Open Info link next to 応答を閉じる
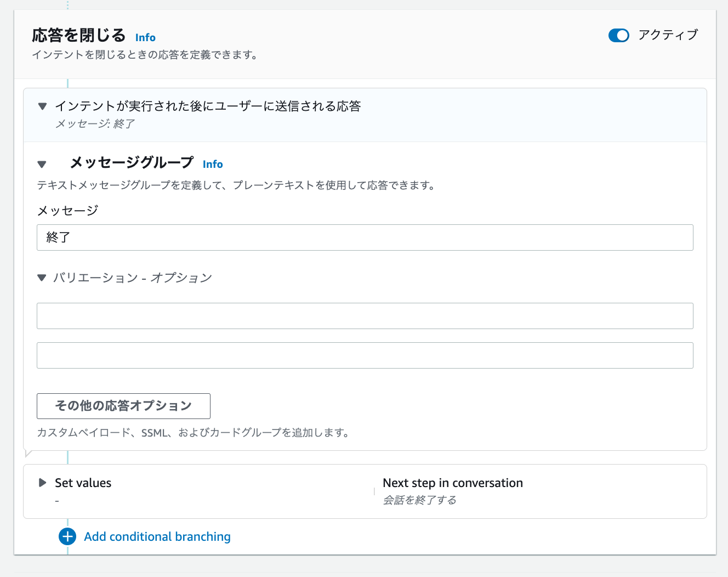This screenshot has width=728, height=577. click(x=145, y=38)
